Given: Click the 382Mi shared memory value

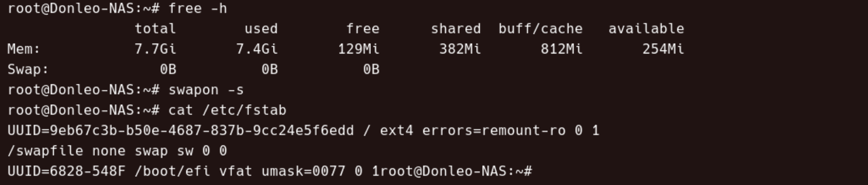Looking at the screenshot, I should 460,49.
